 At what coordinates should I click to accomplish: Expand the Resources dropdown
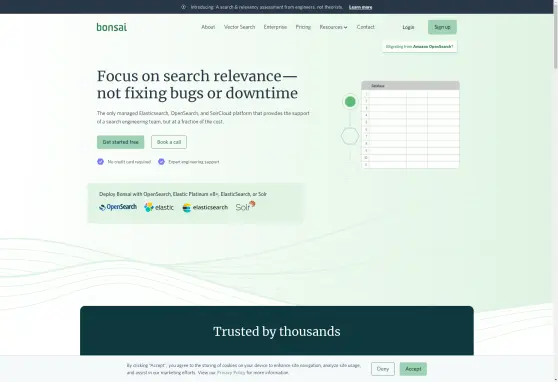[x=333, y=27]
